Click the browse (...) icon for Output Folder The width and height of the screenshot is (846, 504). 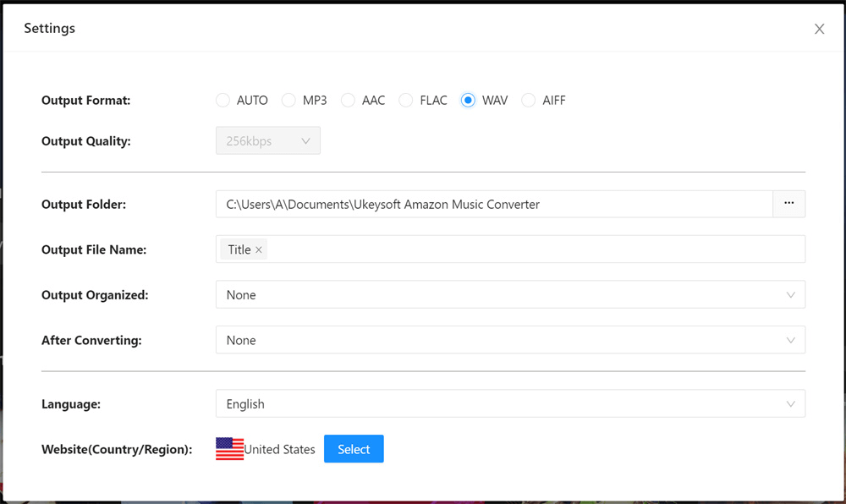tap(788, 204)
